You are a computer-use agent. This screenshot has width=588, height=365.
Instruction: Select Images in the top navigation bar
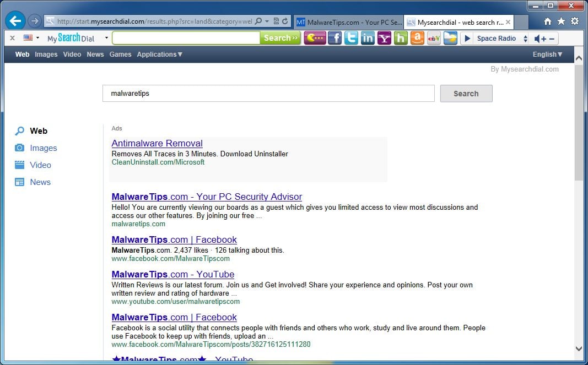pyautogui.click(x=46, y=55)
